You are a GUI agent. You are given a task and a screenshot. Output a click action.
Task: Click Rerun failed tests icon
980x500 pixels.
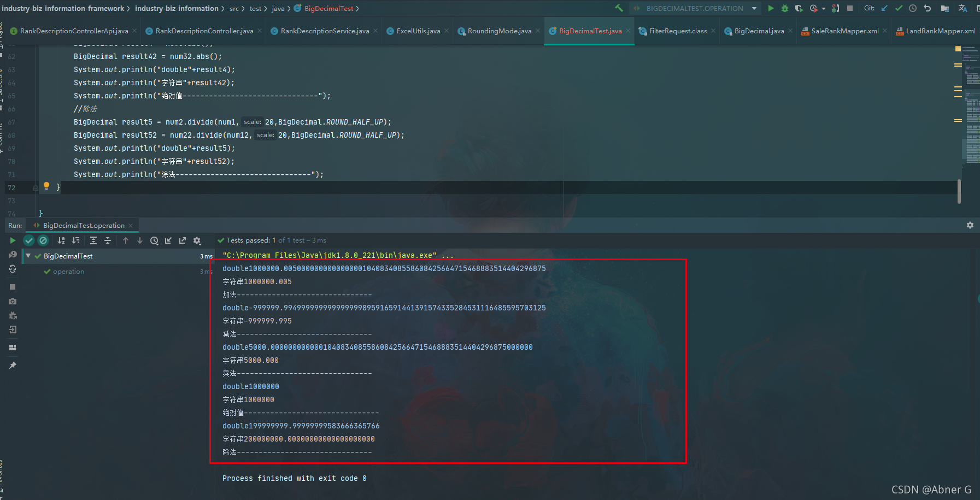click(13, 255)
